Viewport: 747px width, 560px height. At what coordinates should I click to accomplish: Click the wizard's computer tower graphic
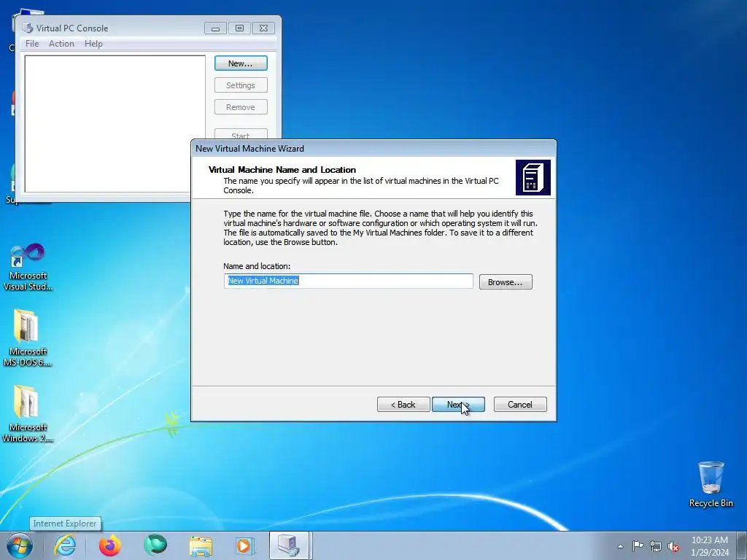tap(533, 178)
